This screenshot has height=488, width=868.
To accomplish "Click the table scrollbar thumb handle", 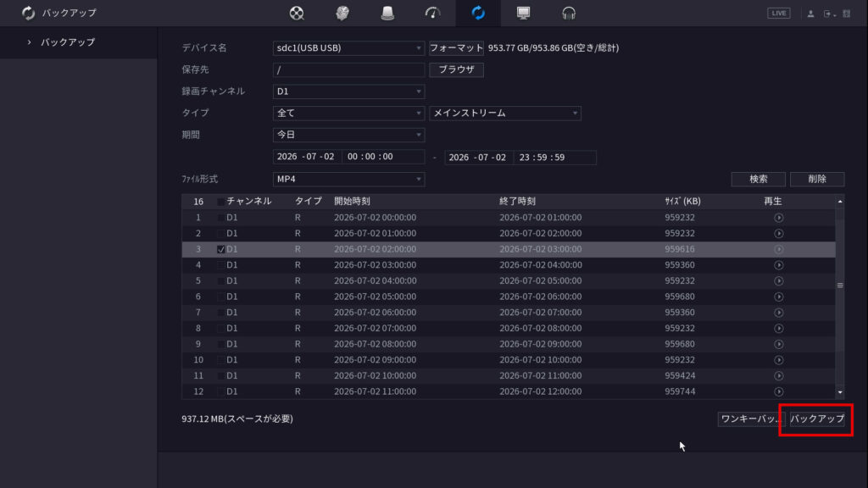I will (840, 286).
